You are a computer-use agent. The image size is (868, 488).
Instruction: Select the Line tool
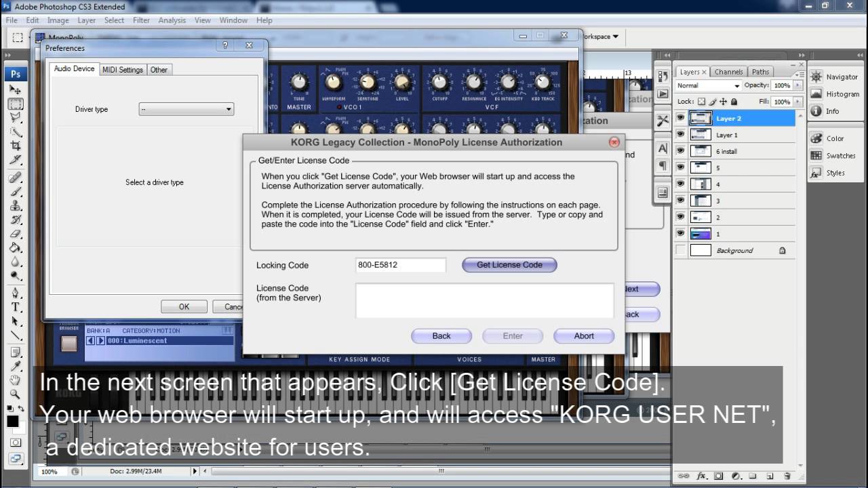[16, 335]
